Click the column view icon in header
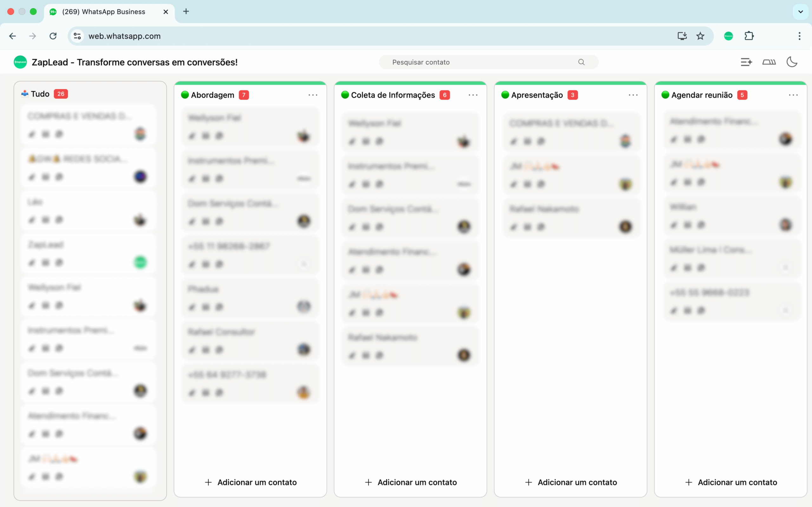The width and height of the screenshot is (812, 507). tap(769, 62)
